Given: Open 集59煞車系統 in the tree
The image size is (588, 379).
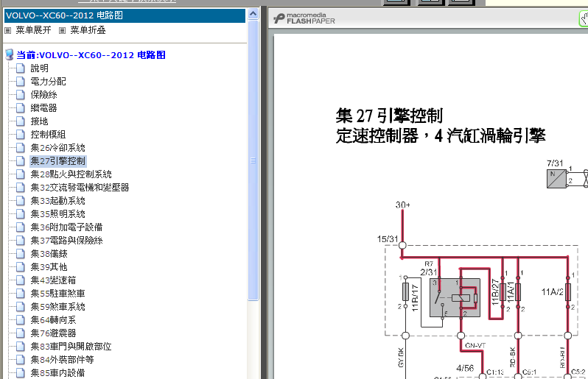Looking at the screenshot, I should click(x=57, y=307).
